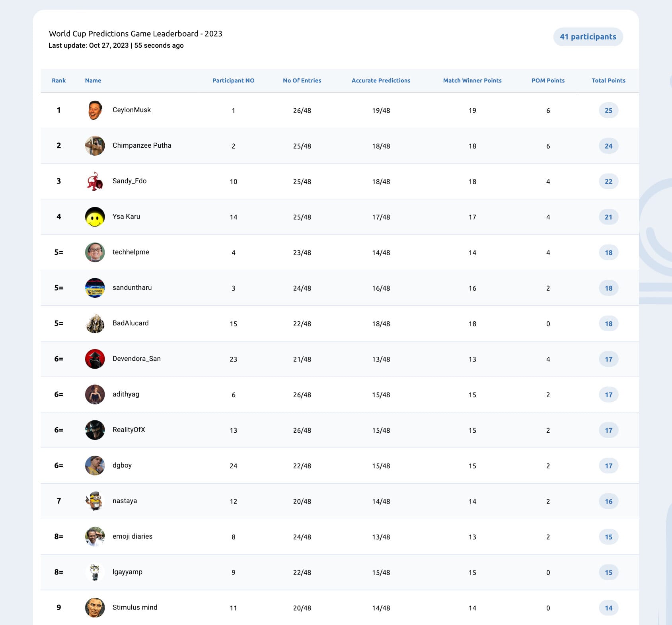
Task: Open the sanduntharu player name
Action: tap(132, 287)
